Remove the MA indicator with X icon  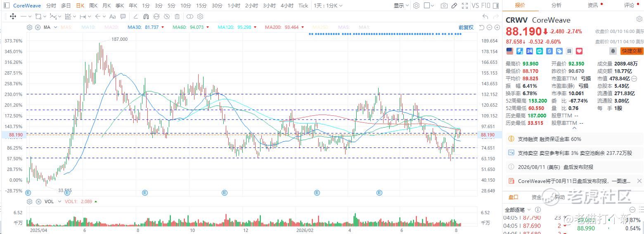(x=37, y=27)
